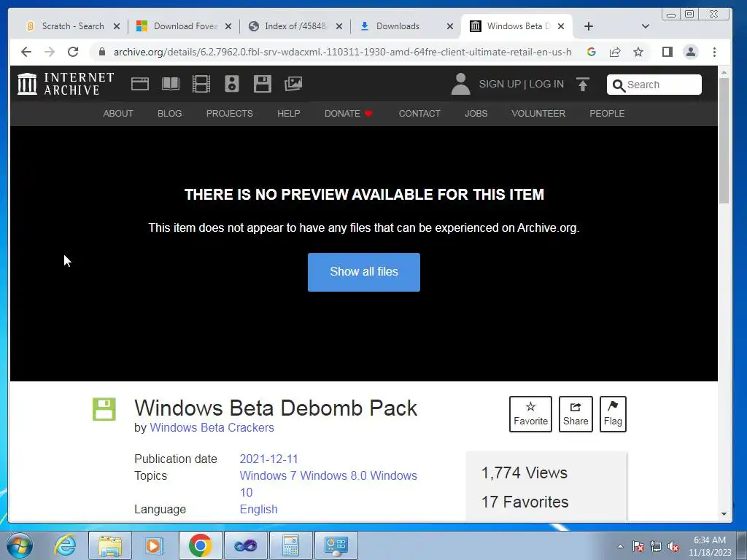Open Windows Explorer folder in taskbar

point(110,545)
